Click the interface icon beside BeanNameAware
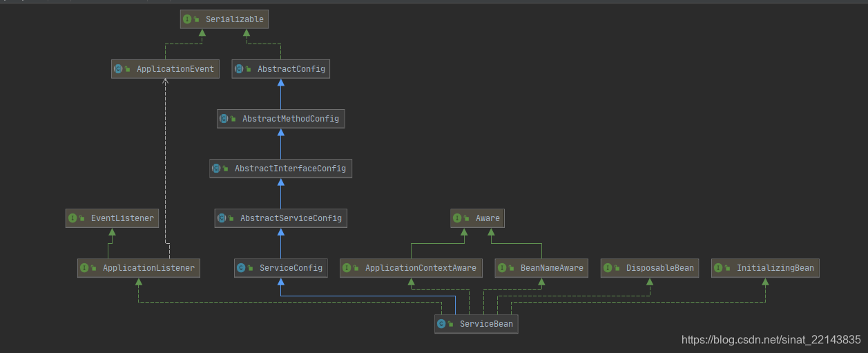This screenshot has width=868, height=353. pos(502,268)
